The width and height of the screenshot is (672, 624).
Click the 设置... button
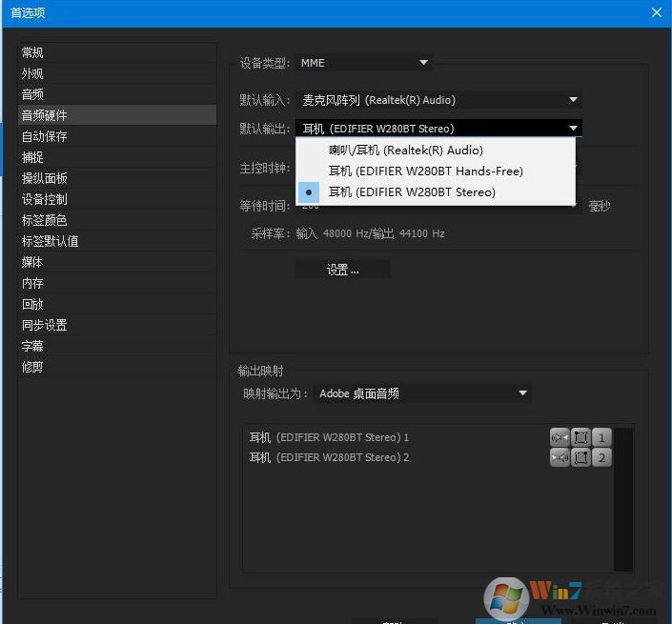click(343, 270)
